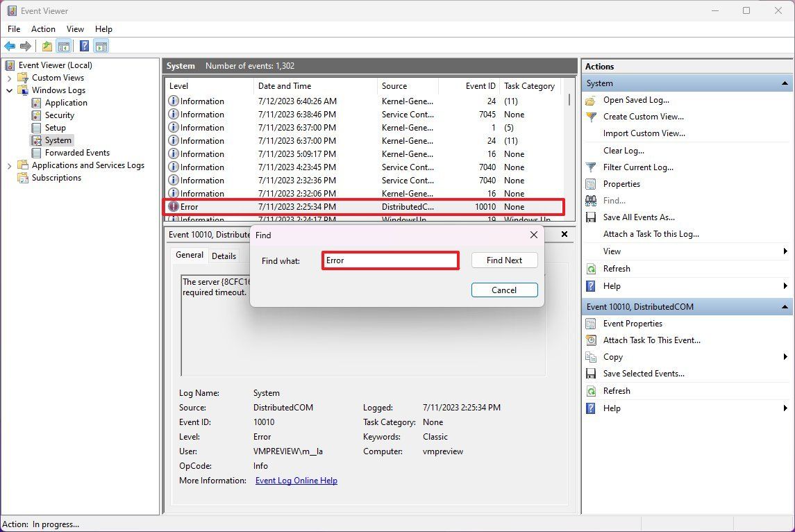Open Saved Log via its folder icon
The image size is (795, 532).
pyautogui.click(x=589, y=100)
